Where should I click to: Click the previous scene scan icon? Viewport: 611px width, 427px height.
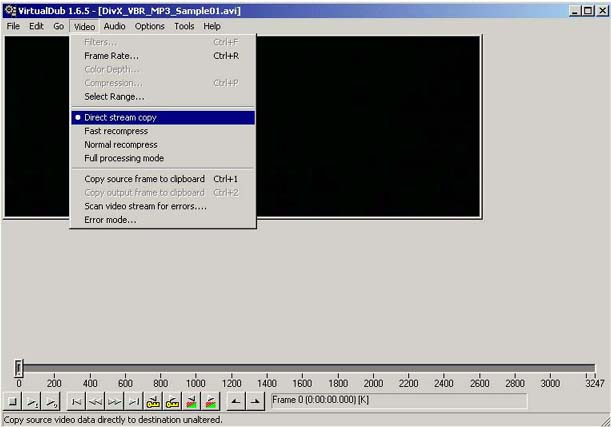(x=191, y=401)
